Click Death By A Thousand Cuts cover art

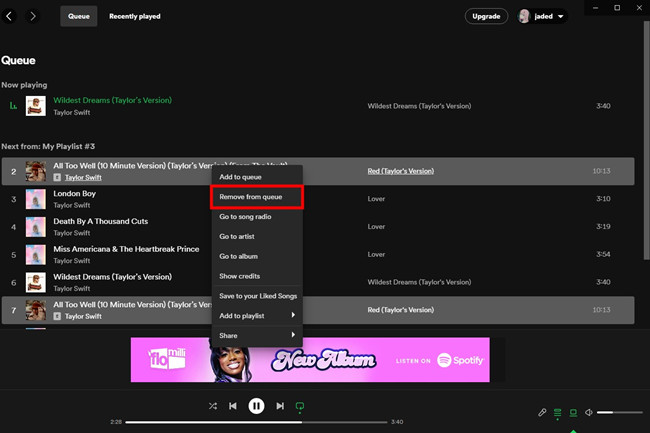pos(36,227)
